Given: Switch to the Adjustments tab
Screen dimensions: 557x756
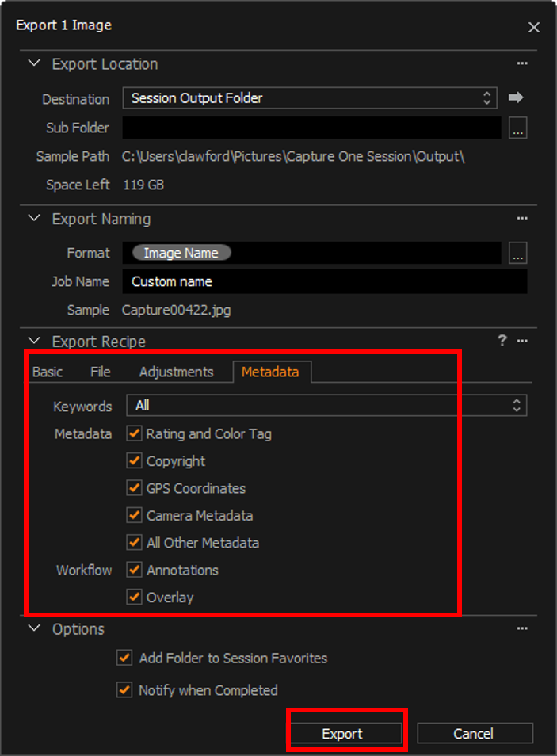Looking at the screenshot, I should pos(176,372).
